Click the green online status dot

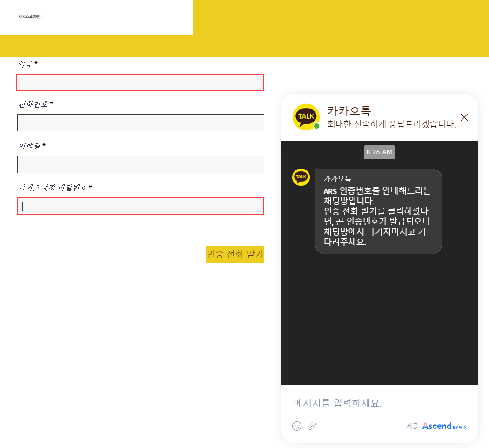pos(316,126)
